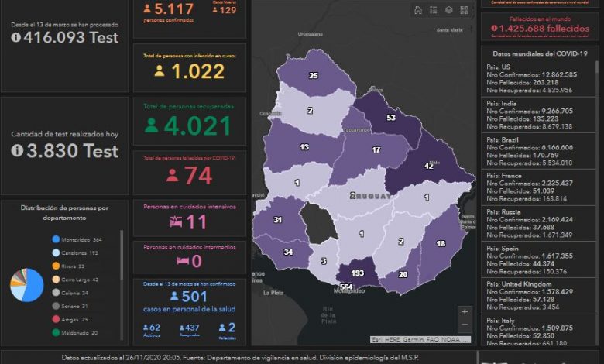Click the map region labeled 53
Viewport: 604px width, 364px height.
pos(390,118)
